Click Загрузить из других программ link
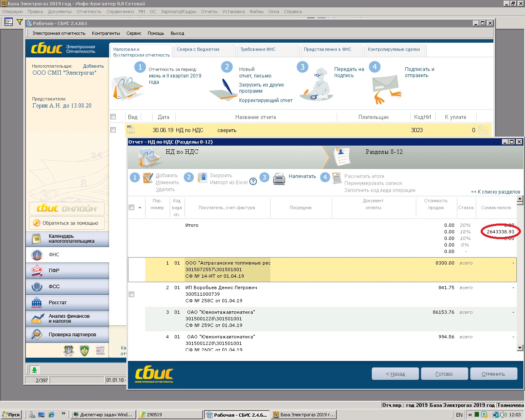The width and height of the screenshot is (525, 420). [262, 88]
